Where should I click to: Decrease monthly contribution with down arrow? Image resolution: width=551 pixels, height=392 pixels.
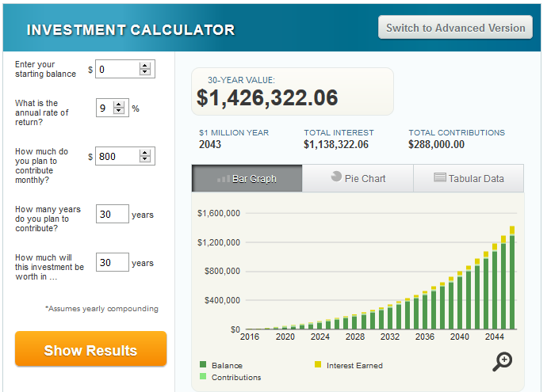click(144, 160)
